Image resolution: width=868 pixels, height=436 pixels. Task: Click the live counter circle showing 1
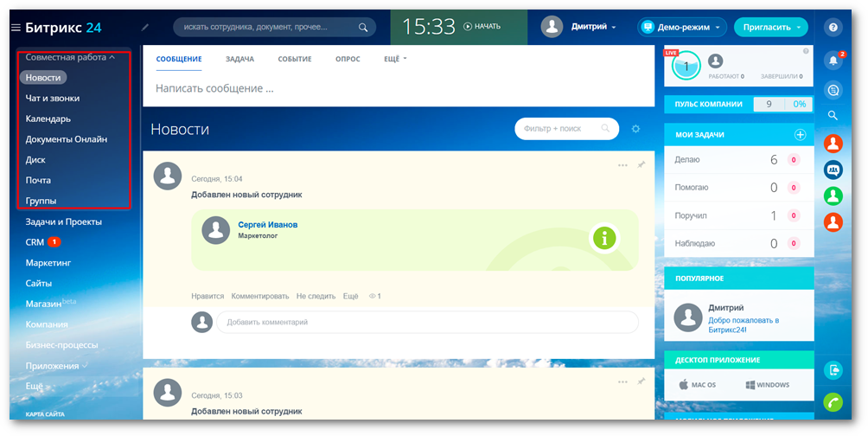click(686, 67)
